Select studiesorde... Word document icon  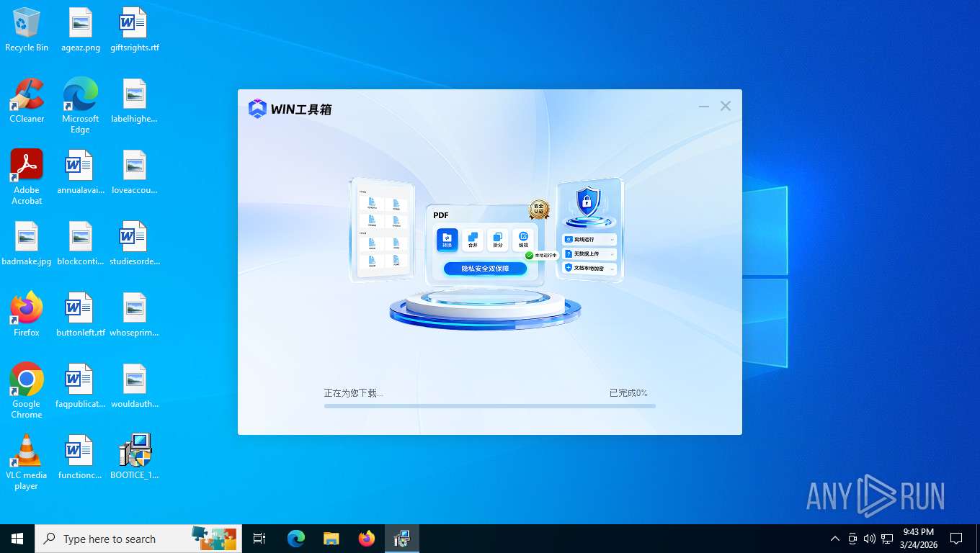point(134,243)
